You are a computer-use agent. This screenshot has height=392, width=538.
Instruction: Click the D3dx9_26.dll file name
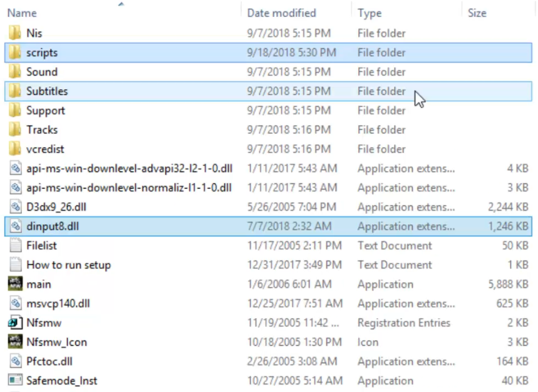56,207
